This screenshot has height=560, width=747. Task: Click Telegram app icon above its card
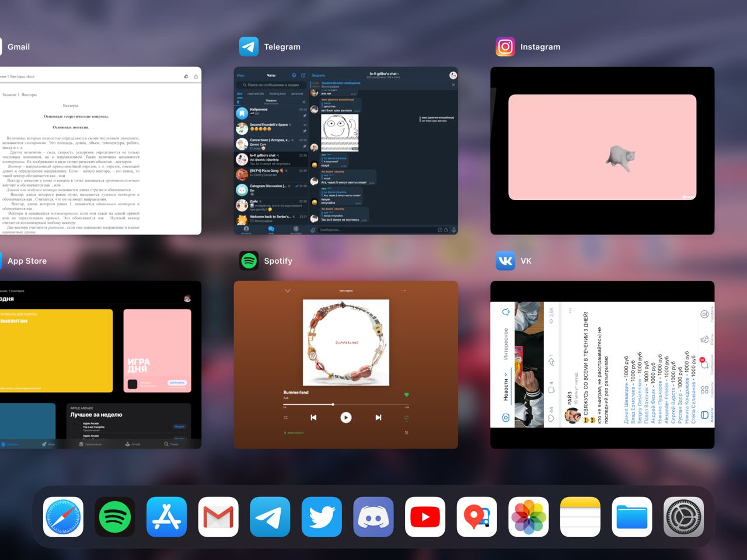pyautogui.click(x=249, y=47)
